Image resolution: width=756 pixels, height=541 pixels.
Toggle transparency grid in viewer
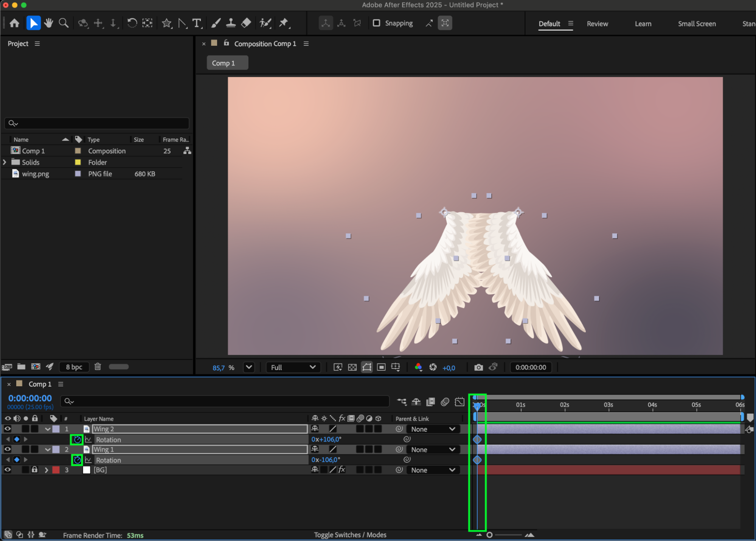click(352, 367)
